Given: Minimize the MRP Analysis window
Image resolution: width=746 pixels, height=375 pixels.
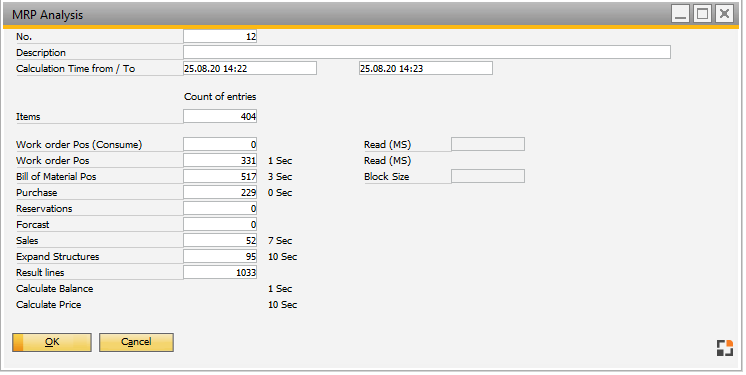Looking at the screenshot, I should (x=681, y=14).
